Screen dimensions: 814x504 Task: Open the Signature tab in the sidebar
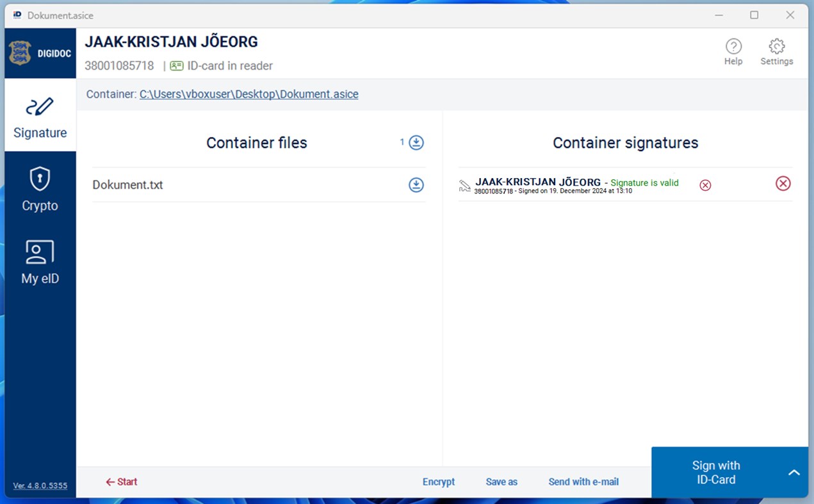[40, 115]
